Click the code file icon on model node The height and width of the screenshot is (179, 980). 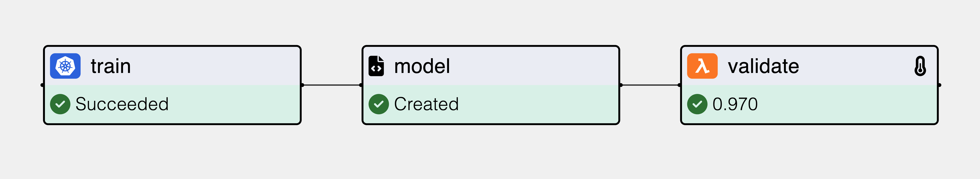[x=376, y=66]
